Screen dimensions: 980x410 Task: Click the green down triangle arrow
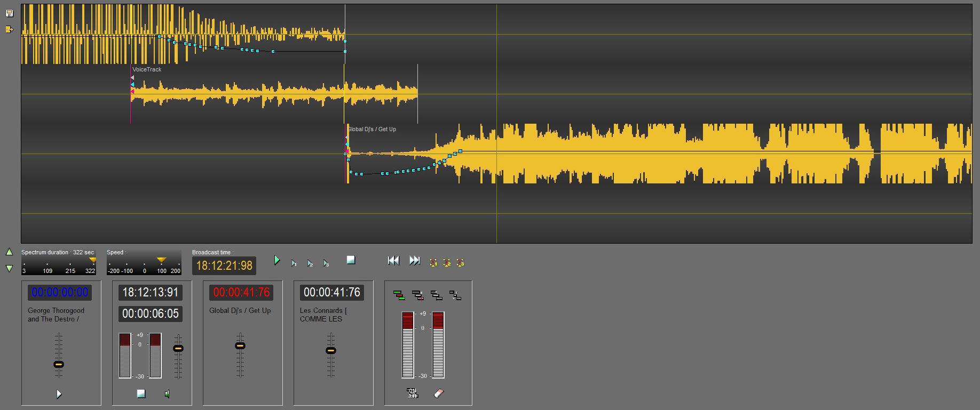pos(9,268)
